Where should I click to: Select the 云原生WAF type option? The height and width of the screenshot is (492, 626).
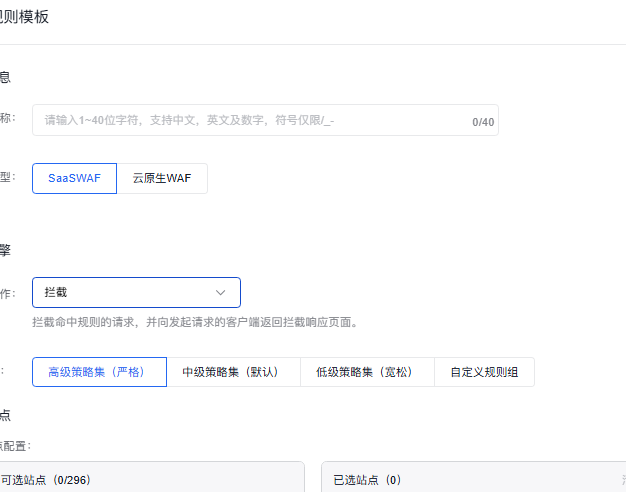tap(162, 178)
